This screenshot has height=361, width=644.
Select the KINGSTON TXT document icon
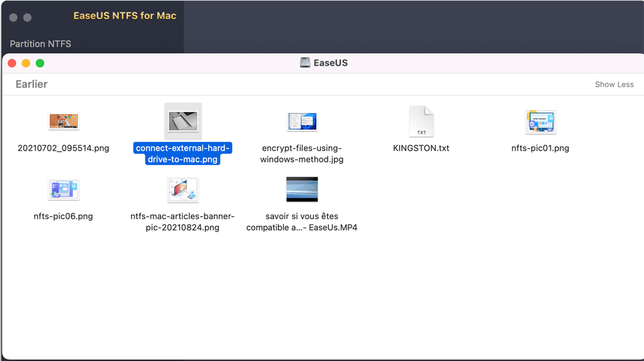coord(421,122)
